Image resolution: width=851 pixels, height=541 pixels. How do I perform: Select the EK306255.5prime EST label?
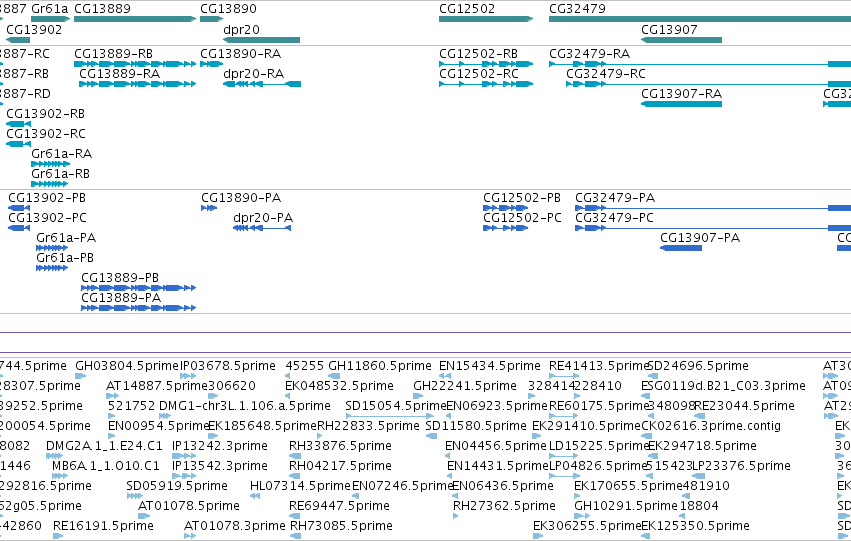tap(587, 527)
